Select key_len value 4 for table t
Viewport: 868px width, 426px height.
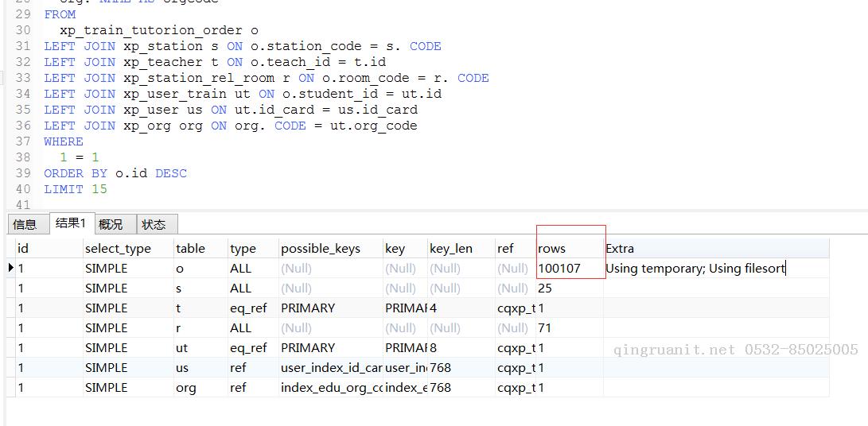click(461, 308)
